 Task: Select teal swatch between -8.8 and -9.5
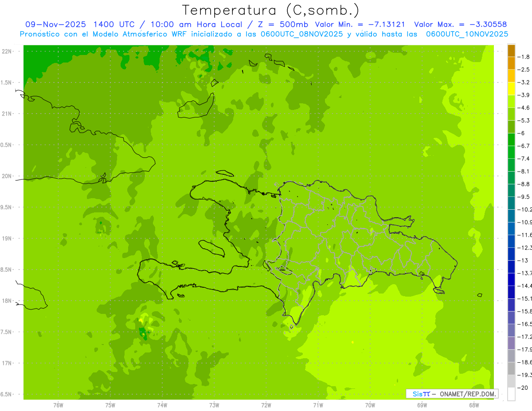point(511,190)
